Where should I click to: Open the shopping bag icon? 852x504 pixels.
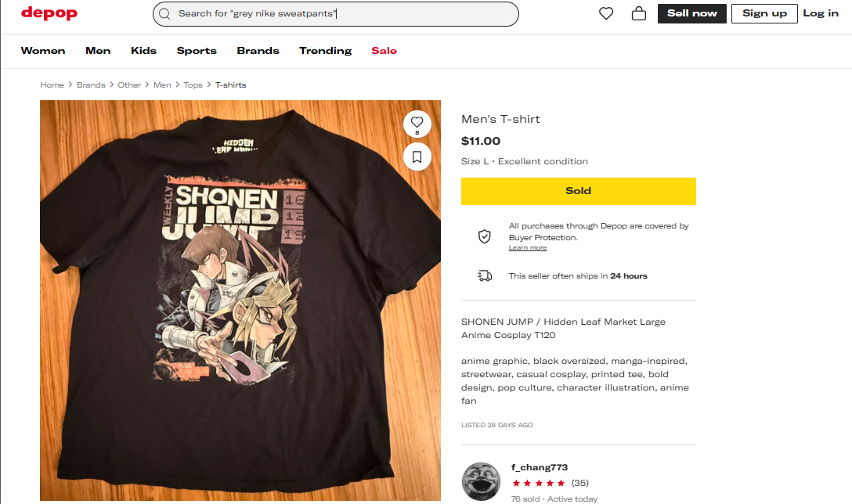[639, 13]
